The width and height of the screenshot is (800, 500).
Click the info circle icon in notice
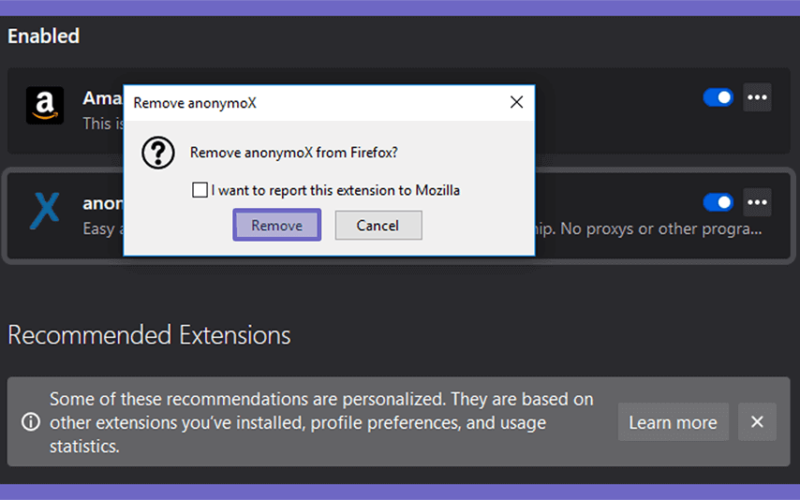coord(31,422)
